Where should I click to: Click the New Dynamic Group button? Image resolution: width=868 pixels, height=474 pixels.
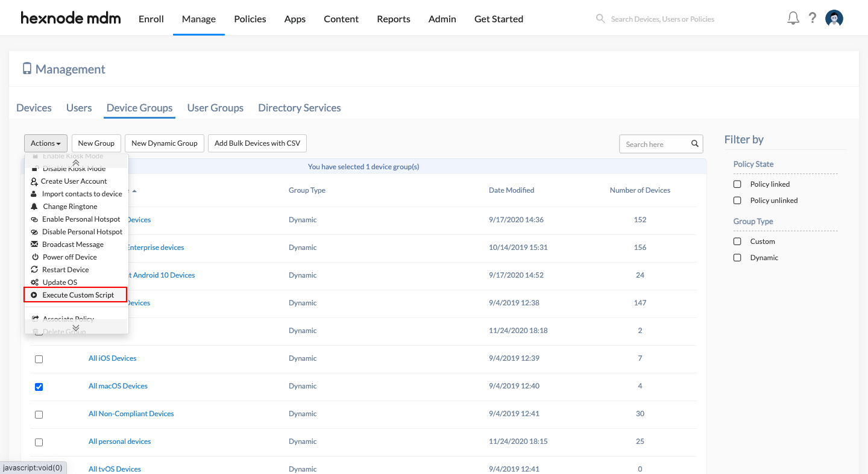165,143
